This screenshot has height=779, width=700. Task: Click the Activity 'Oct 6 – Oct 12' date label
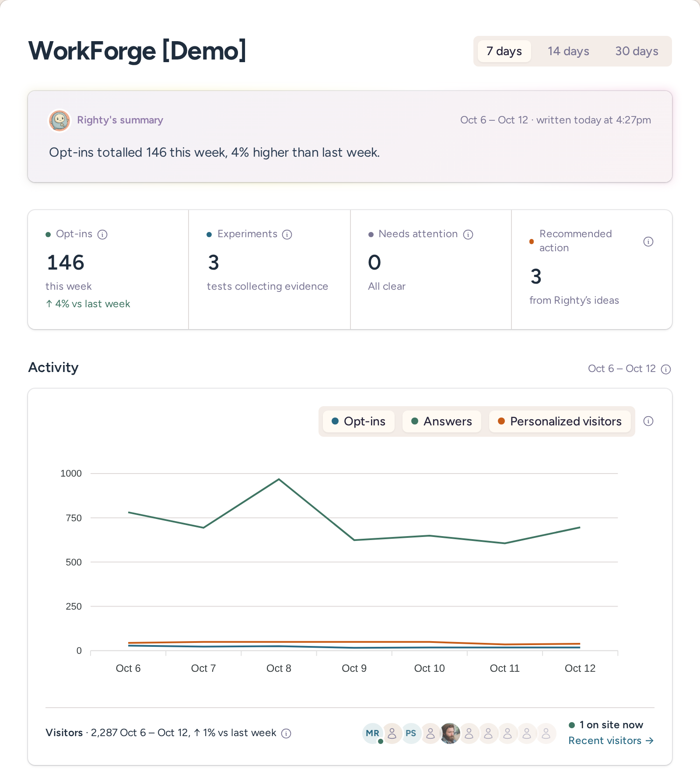pyautogui.click(x=622, y=368)
